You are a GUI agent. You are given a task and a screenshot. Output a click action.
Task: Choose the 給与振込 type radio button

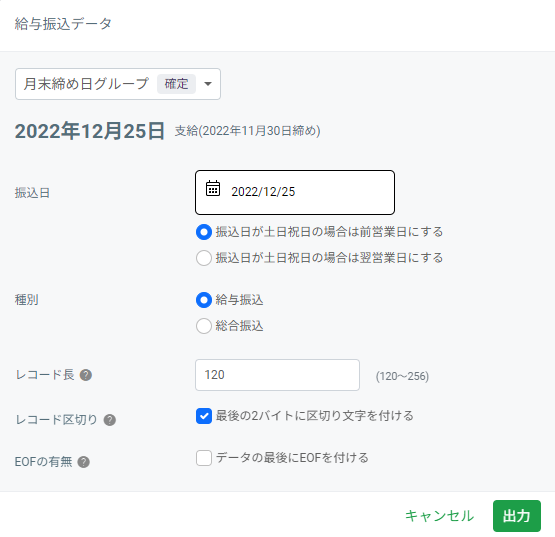pyautogui.click(x=204, y=300)
